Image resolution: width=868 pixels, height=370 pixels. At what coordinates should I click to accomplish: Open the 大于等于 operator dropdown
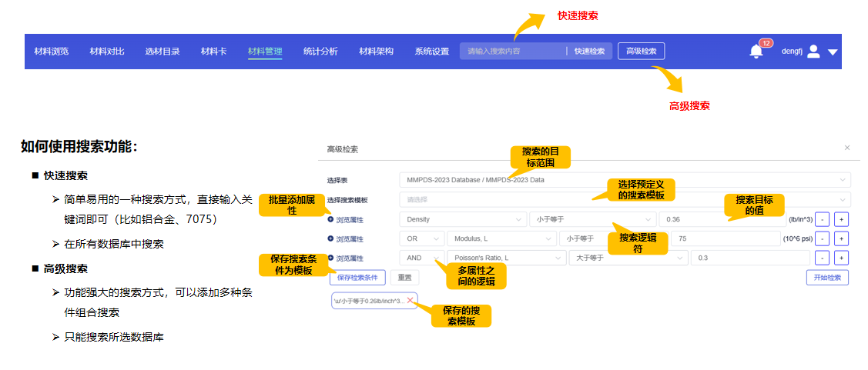click(x=628, y=258)
